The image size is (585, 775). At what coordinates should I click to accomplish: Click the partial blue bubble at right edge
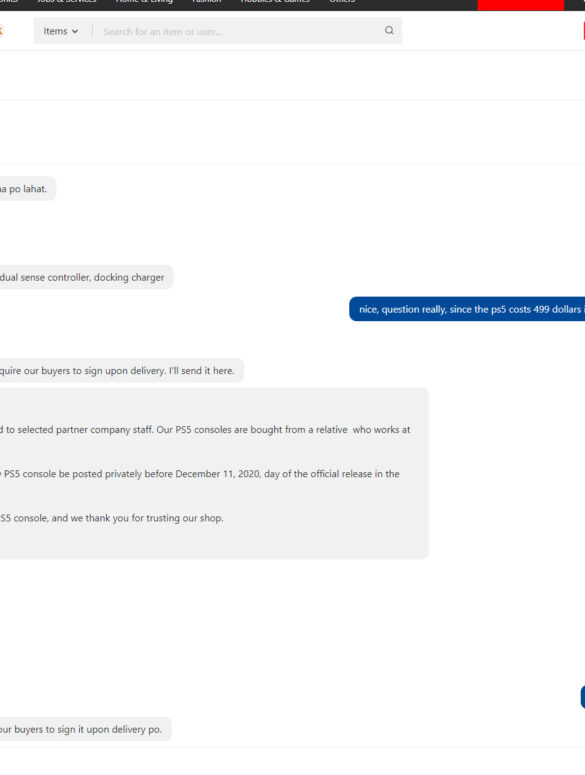point(583,697)
